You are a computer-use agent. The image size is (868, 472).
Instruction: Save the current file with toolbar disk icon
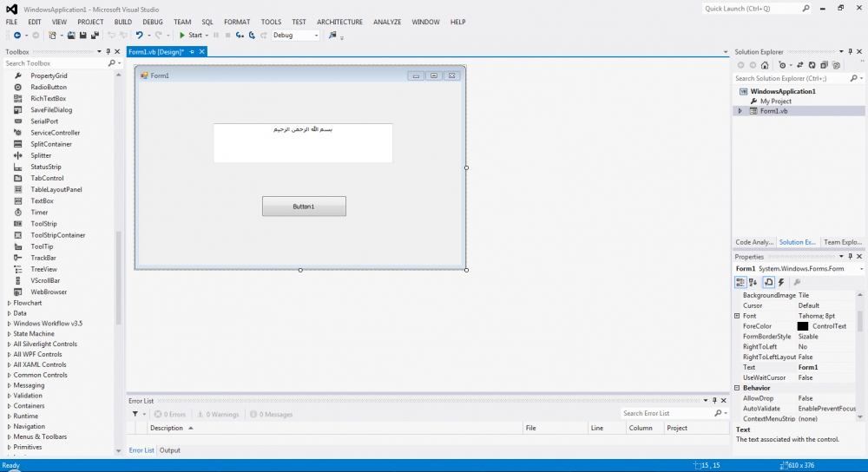pyautogui.click(x=83, y=36)
